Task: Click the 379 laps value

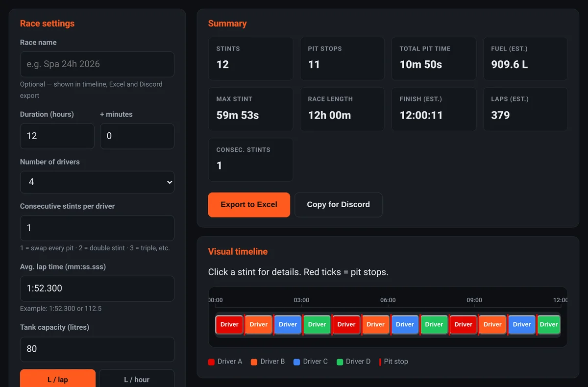Action: [500, 116]
